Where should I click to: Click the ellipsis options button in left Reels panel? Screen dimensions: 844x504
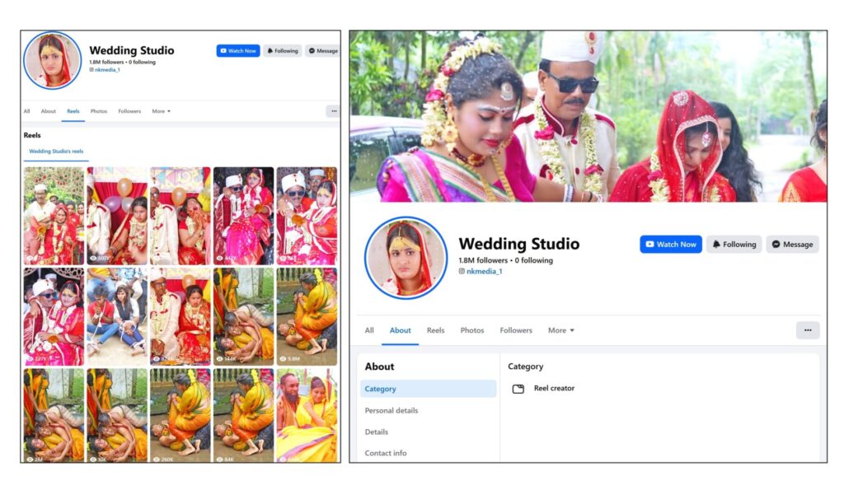334,111
